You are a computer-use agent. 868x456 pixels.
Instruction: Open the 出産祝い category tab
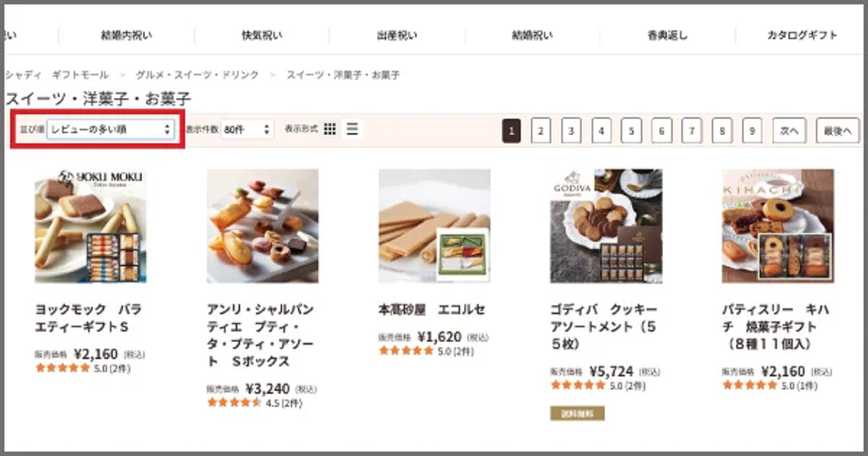point(397,35)
